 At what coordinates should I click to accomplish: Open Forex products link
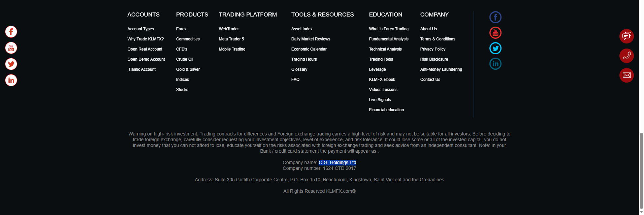tap(181, 29)
